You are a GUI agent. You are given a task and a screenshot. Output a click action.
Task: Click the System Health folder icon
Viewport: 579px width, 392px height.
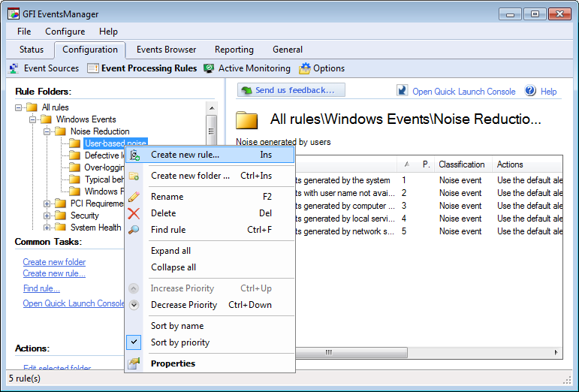61,228
